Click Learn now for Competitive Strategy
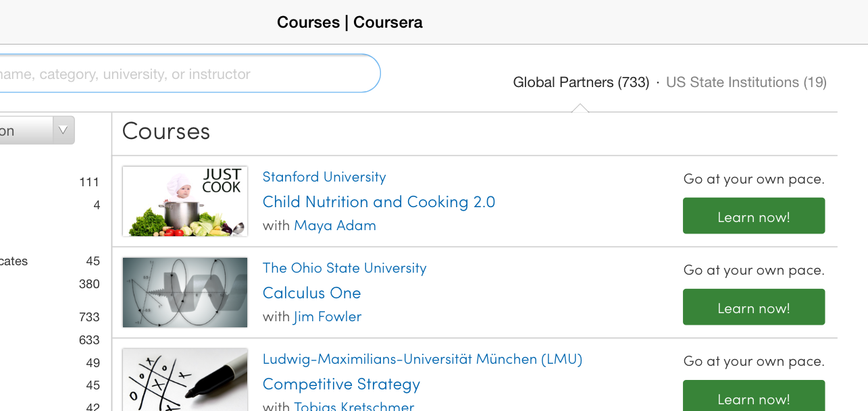Image resolution: width=868 pixels, height=411 pixels. coord(754,395)
